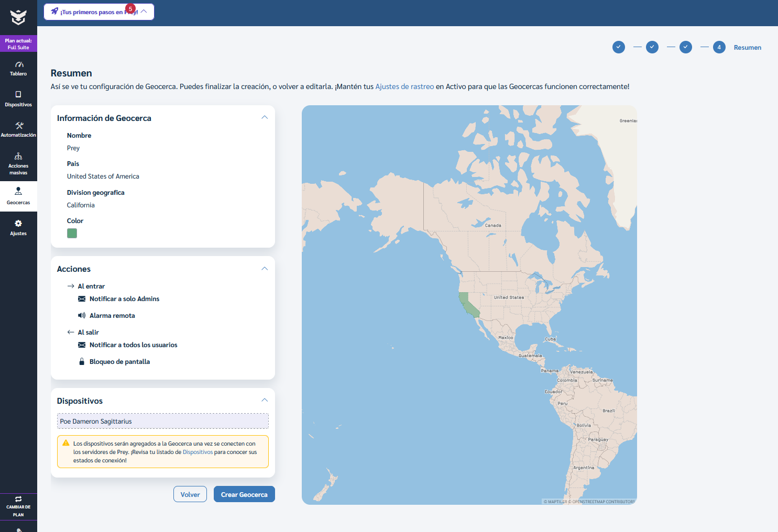Click the Ajustes gear icon
The image size is (778, 532).
(x=18, y=224)
